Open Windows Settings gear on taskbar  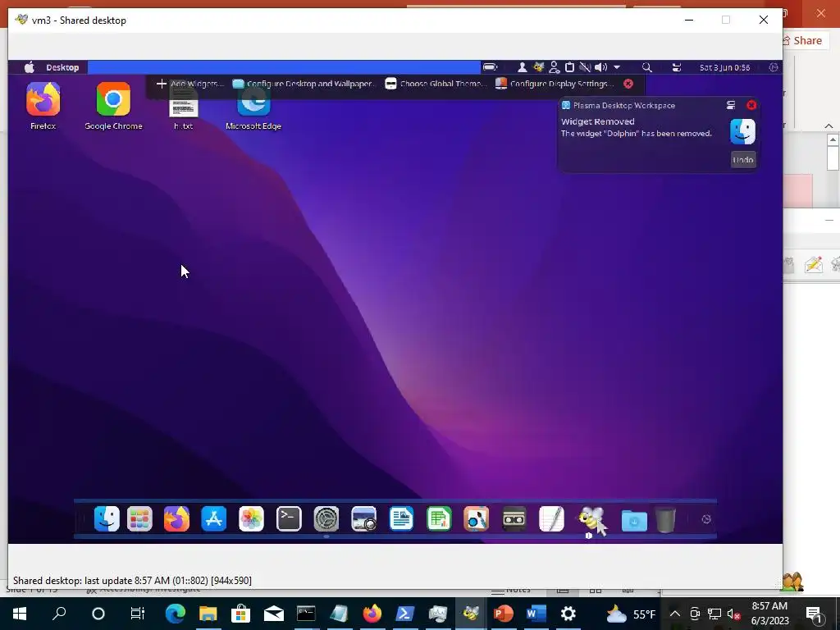pos(568,614)
